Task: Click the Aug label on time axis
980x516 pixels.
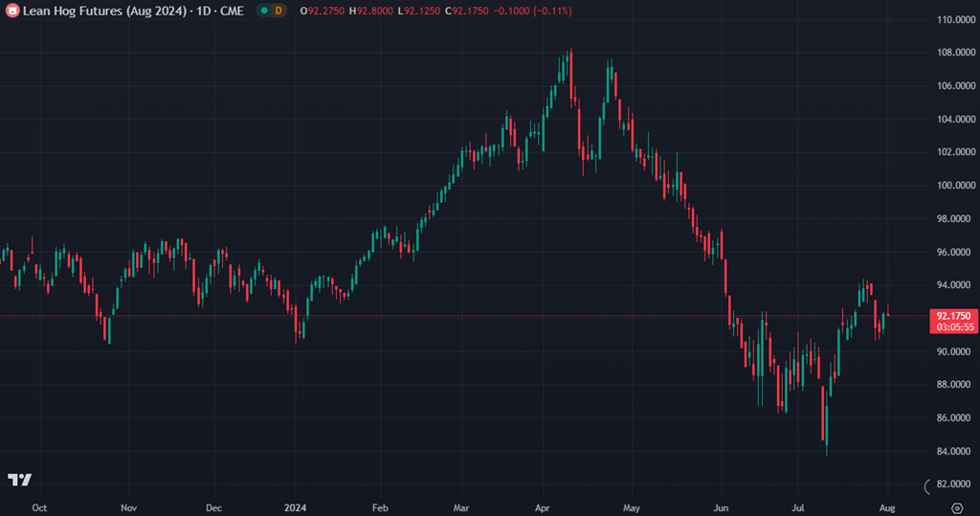Action: click(888, 507)
